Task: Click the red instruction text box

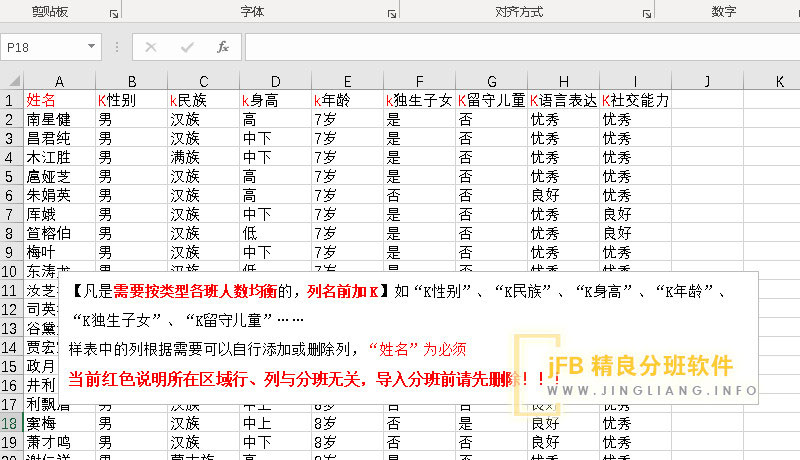Action: [x=408, y=338]
